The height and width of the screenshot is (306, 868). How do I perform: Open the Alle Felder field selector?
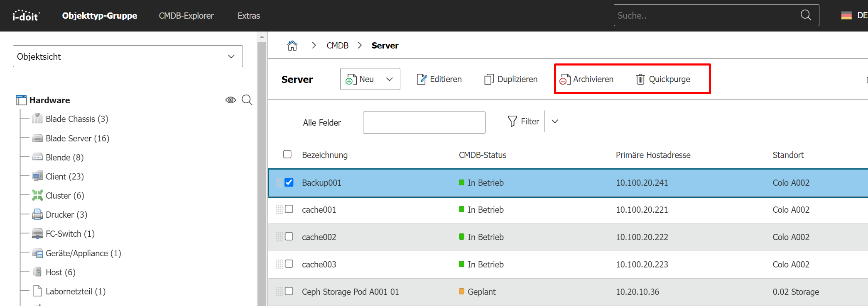point(322,123)
